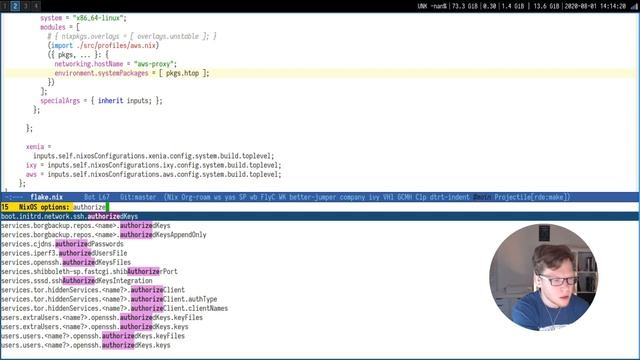
Task: Select tor authorizeClient.clientNames option
Action: (x=114, y=308)
